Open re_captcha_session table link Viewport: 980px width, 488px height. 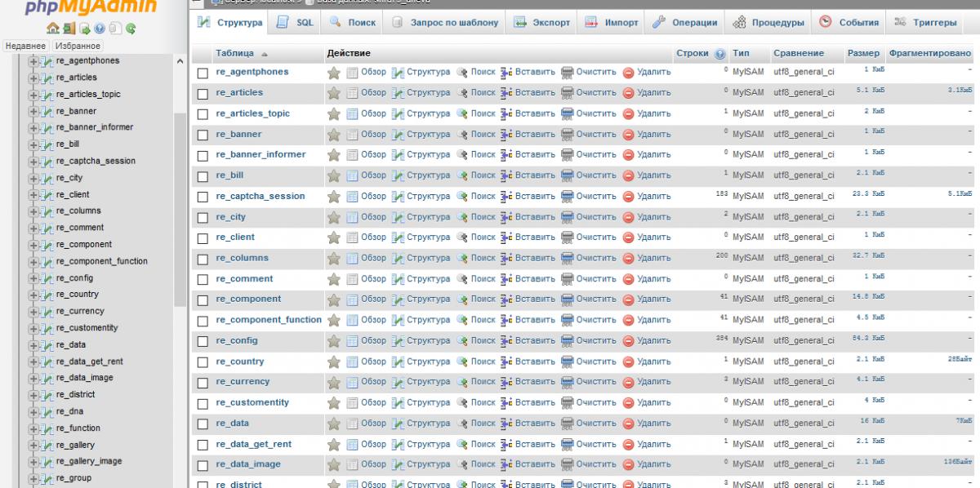261,196
